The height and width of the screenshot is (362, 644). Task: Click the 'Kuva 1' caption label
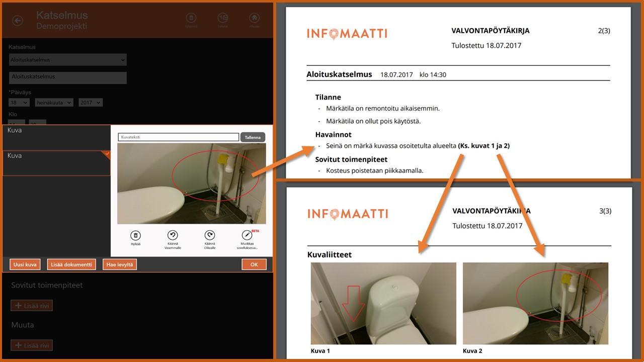(x=320, y=351)
